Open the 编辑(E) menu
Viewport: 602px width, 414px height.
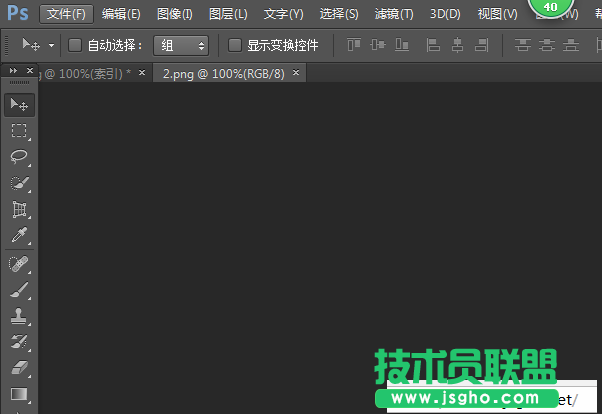tap(121, 14)
